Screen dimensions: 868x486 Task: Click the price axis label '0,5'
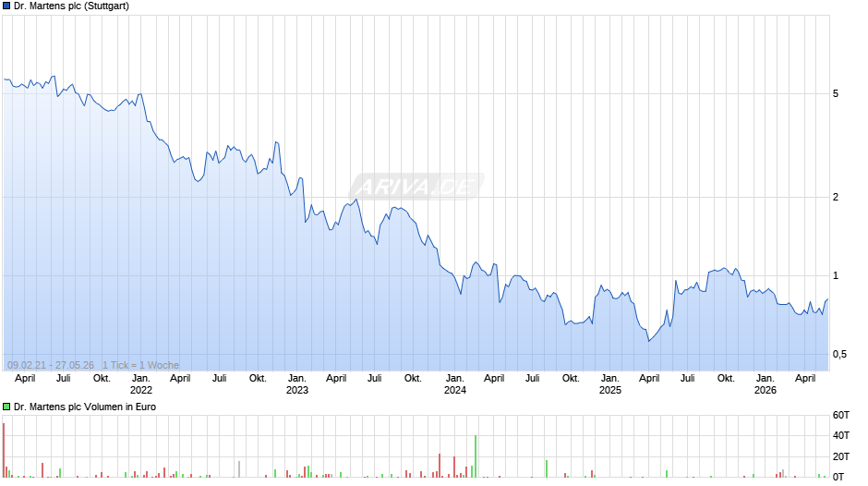pos(839,354)
